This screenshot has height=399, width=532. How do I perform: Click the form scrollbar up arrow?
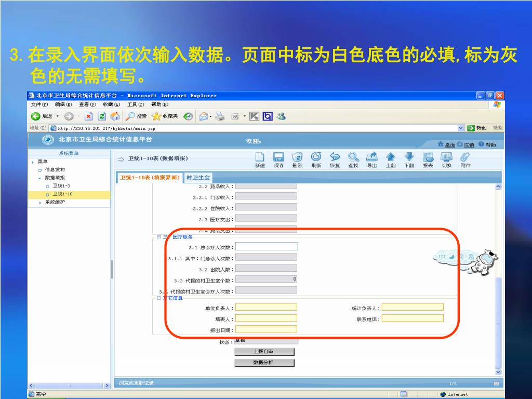tap(498, 187)
